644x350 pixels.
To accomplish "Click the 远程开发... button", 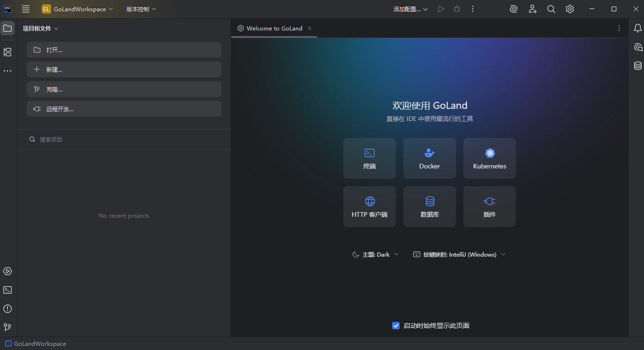I will point(124,109).
